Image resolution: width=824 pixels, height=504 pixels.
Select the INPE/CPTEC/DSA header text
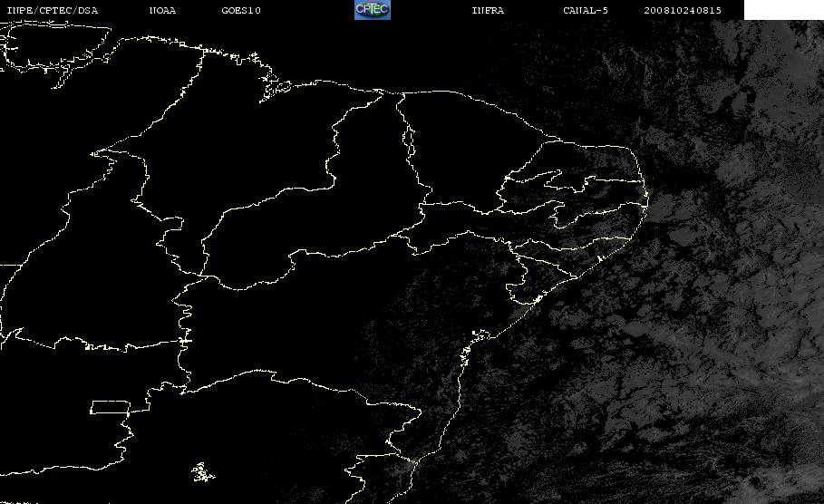point(52,11)
